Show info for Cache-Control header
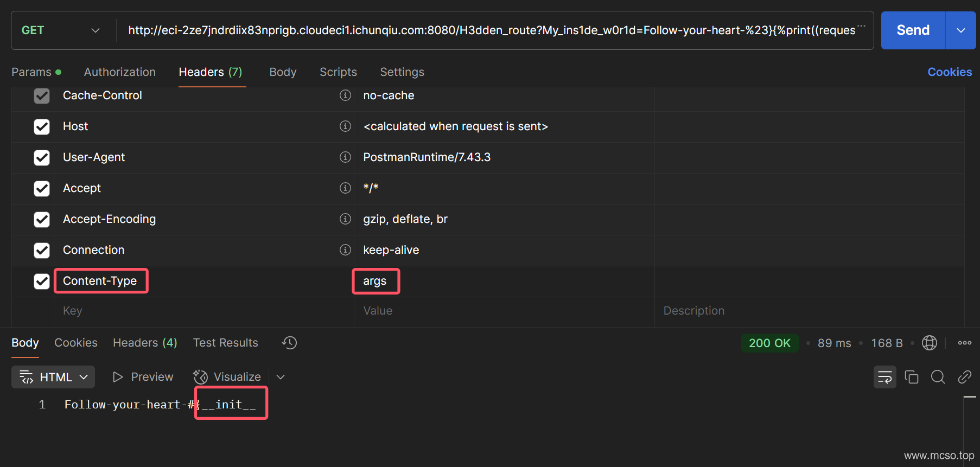This screenshot has height=467, width=980. pyautogui.click(x=345, y=95)
